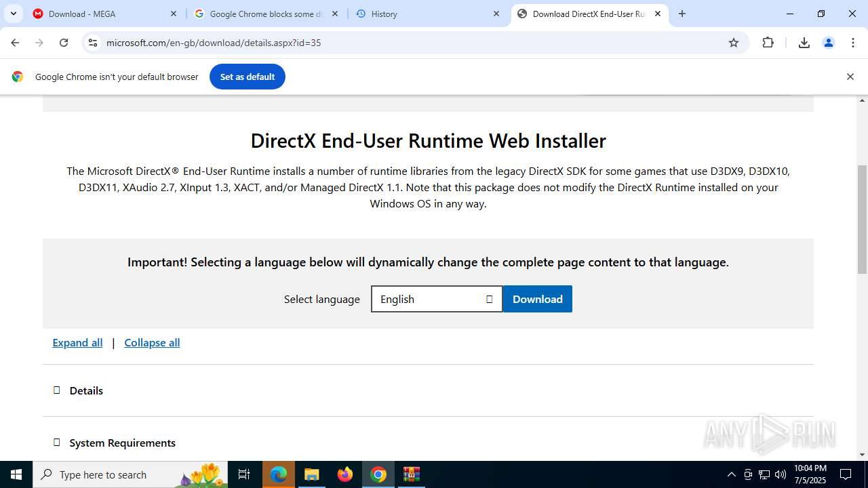Dismiss the default browser infobar

(850, 77)
